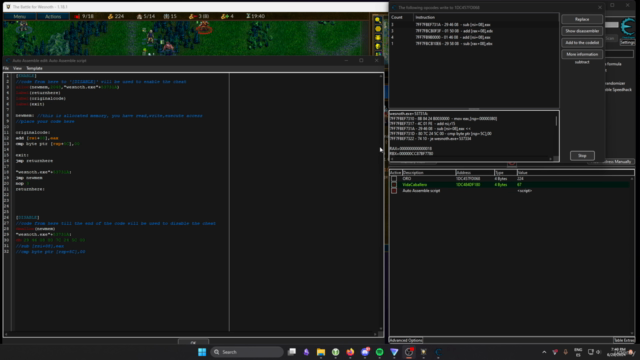The height and width of the screenshot is (360, 640).
Task: Click the Value column header in the address list
Action: 576,173
